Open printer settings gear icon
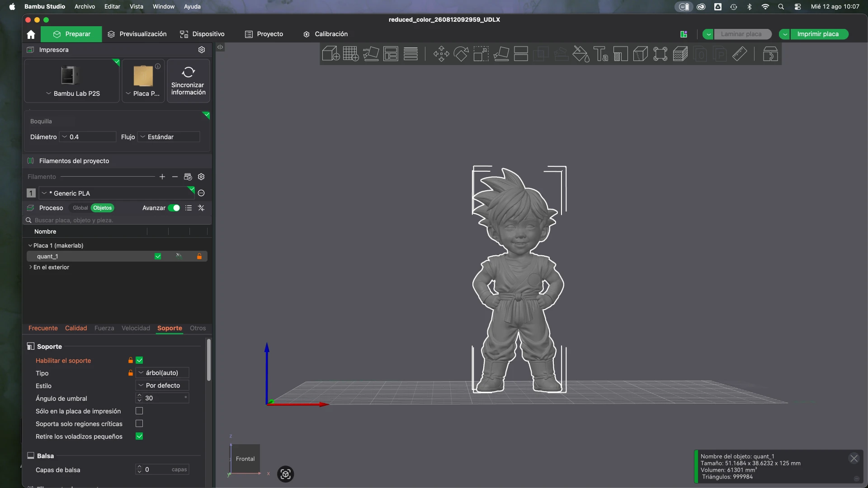The width and height of the screenshot is (868, 488). pyautogui.click(x=202, y=50)
